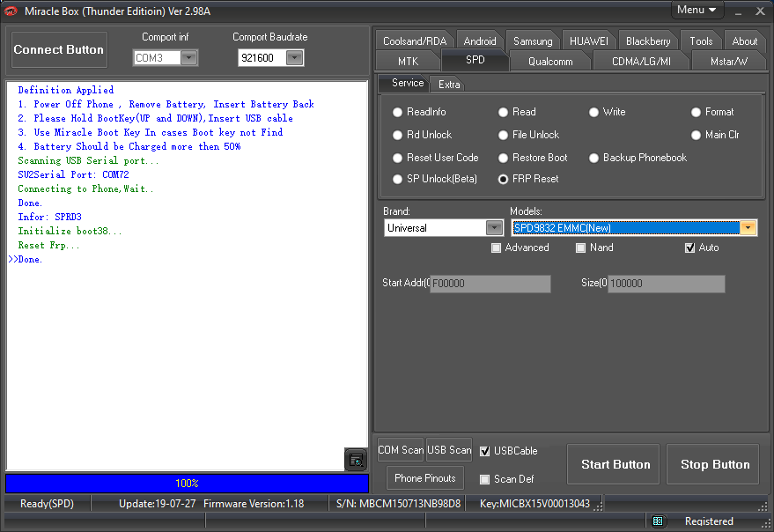Switch to the Extra sub-tab
774x532 pixels.
click(449, 85)
